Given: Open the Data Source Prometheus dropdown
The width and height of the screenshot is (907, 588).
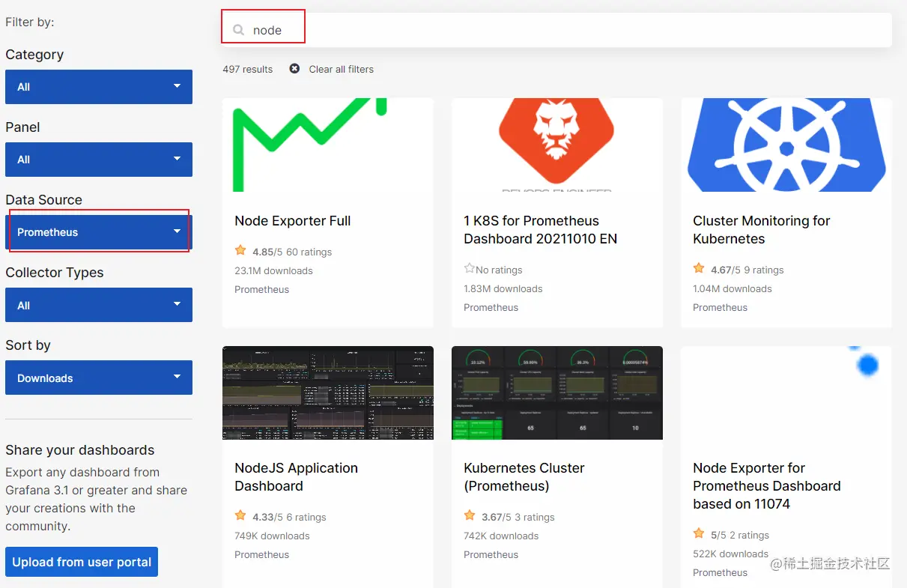Looking at the screenshot, I should pos(99,232).
